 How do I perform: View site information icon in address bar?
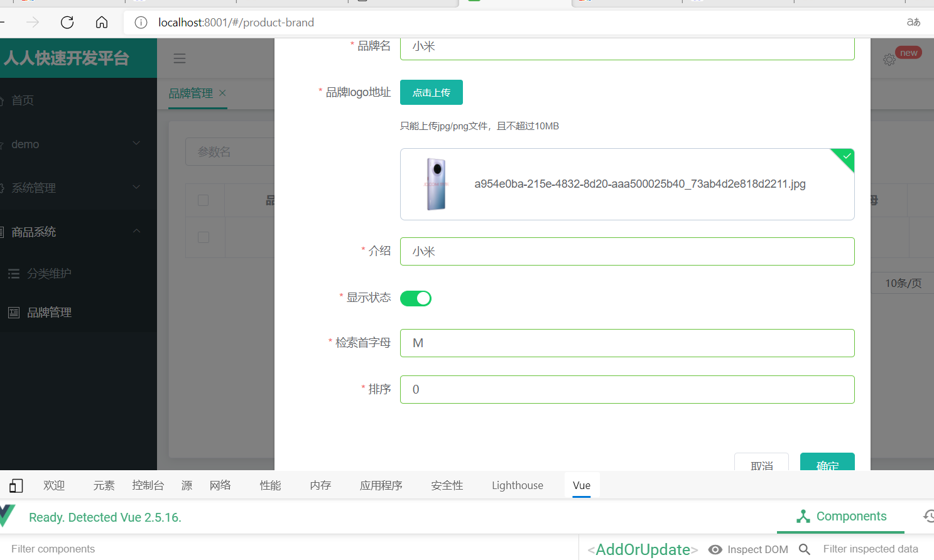click(x=141, y=23)
